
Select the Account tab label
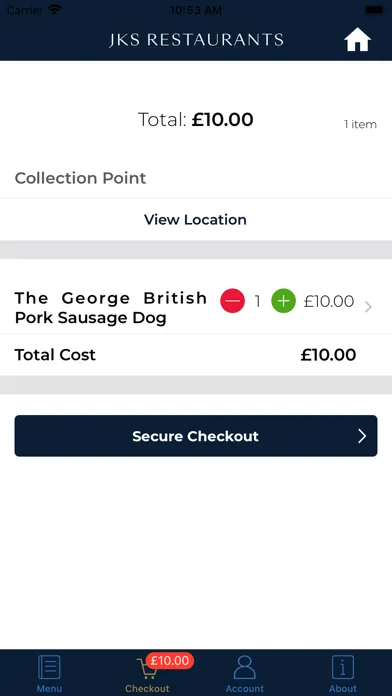[245, 689]
